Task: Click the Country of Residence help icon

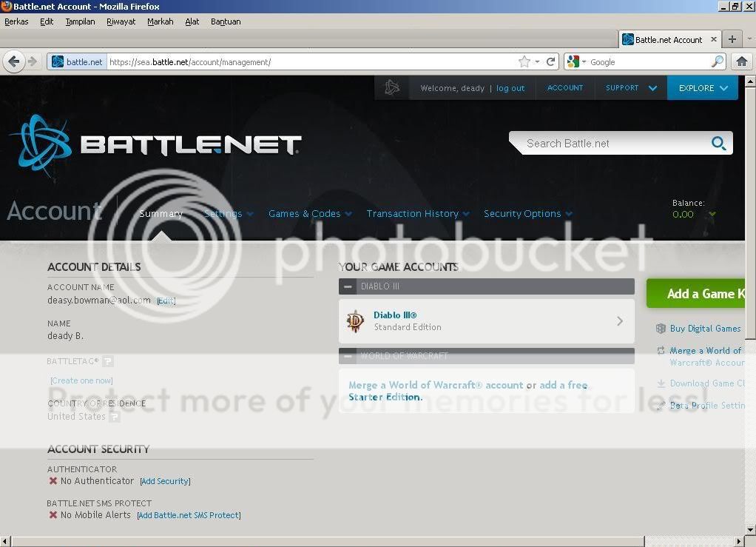Action: [x=114, y=416]
